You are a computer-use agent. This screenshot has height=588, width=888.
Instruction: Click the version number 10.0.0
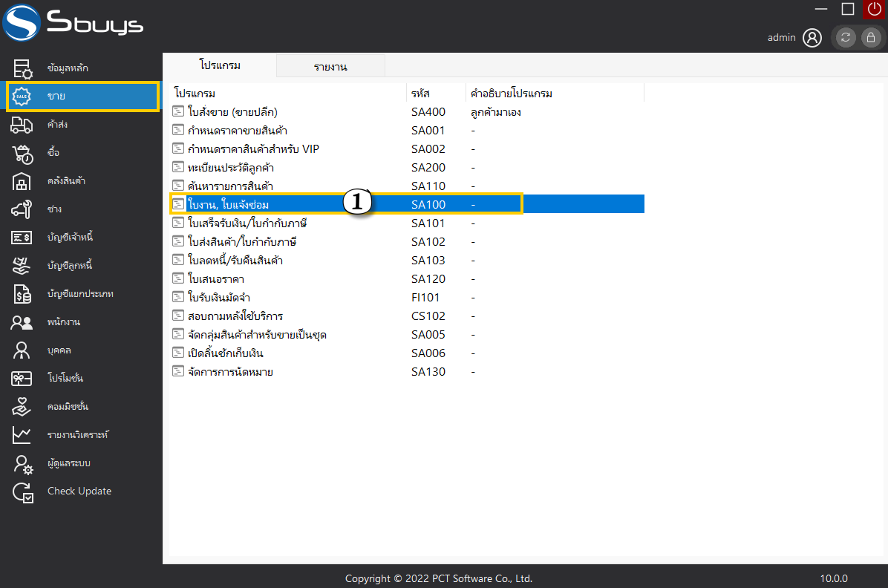tap(834, 578)
